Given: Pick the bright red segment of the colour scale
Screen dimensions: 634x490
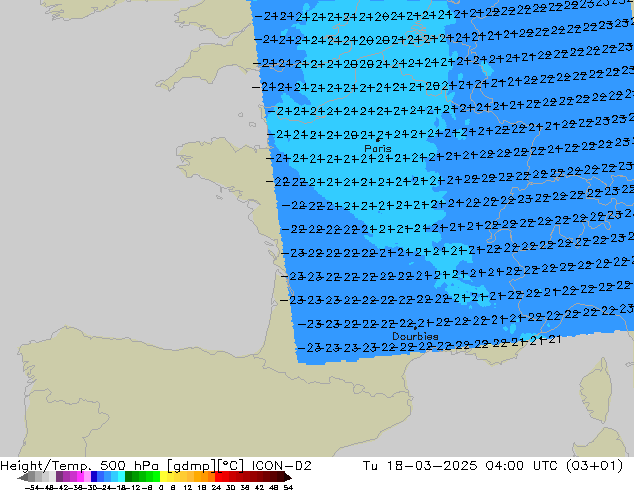Looking at the screenshot, I should click(218, 477).
